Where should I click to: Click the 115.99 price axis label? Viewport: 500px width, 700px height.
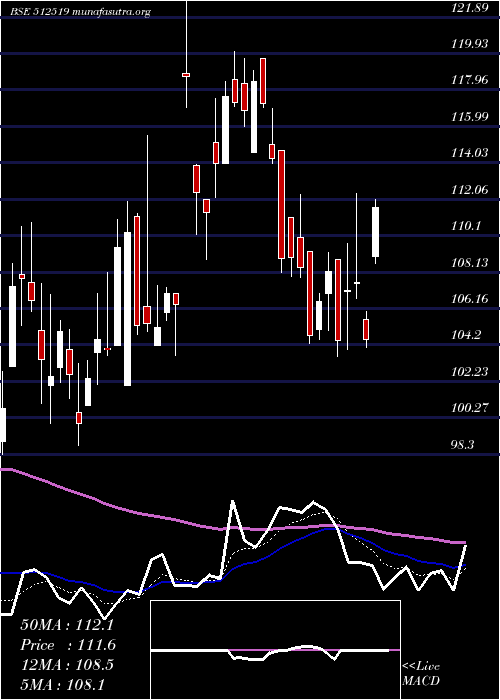coord(470,117)
